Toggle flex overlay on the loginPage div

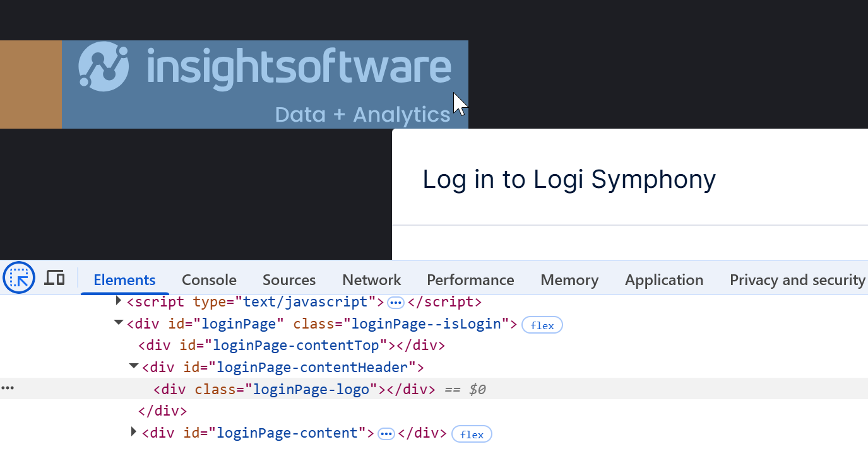click(542, 325)
